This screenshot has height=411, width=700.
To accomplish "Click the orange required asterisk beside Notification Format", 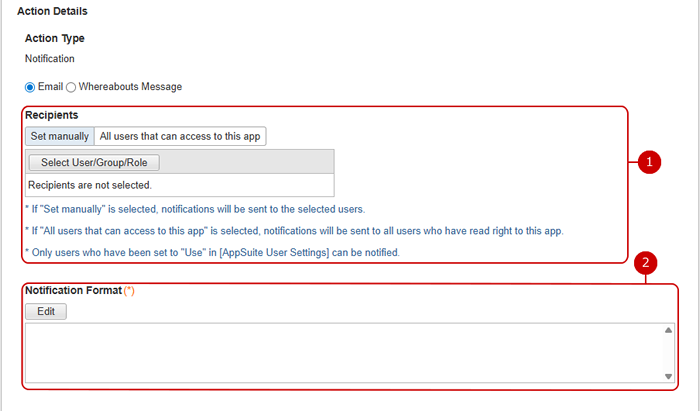I will point(128,291).
